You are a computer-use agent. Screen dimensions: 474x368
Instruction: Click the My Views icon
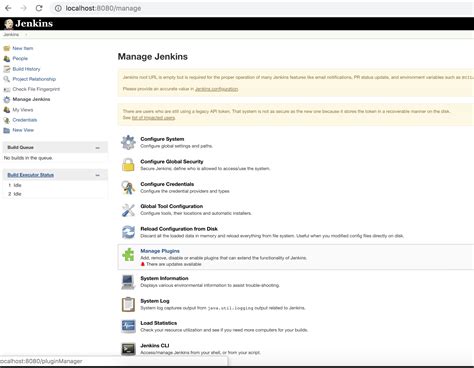pos(7,110)
